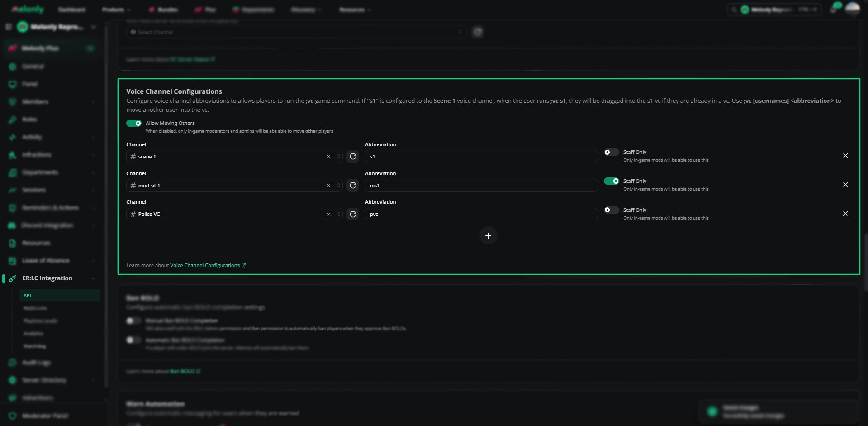This screenshot has height=426, width=868.
Task: Click the Moderator Panel sidebar icon
Action: point(13,416)
